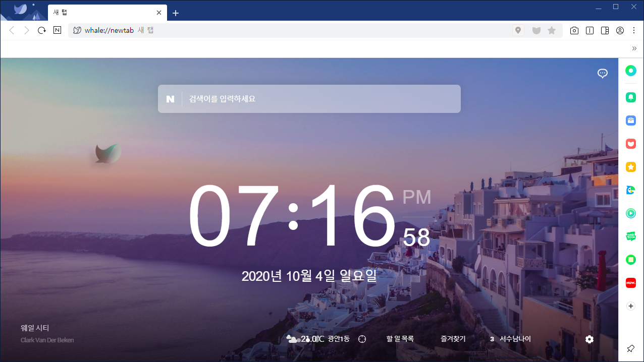Toggle the sidebar pin icon
Viewport: 644px width, 362px height.
point(631,348)
